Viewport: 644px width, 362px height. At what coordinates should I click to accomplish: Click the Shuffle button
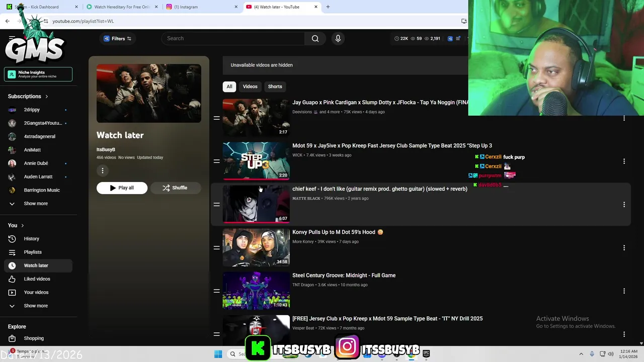pos(175,188)
